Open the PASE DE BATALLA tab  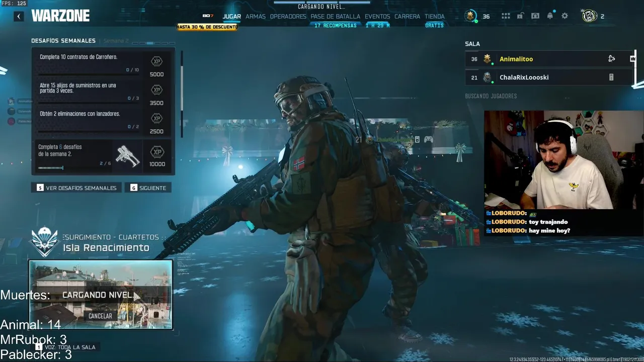point(336,16)
